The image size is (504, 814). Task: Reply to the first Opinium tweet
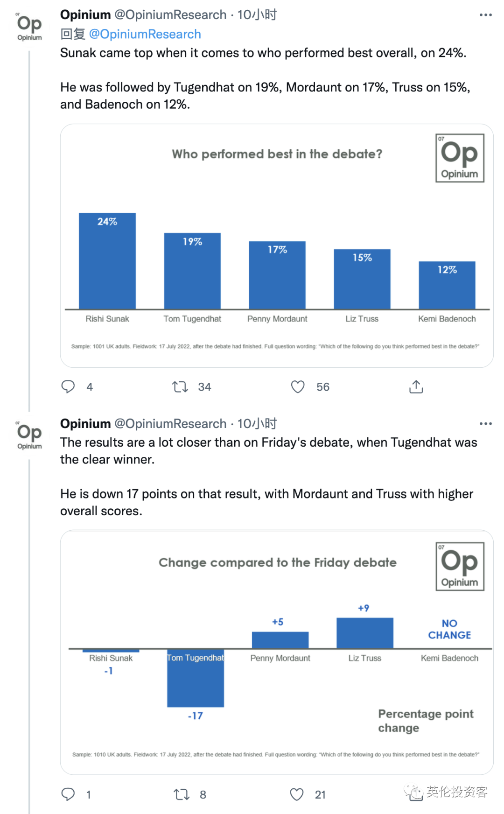(x=68, y=386)
